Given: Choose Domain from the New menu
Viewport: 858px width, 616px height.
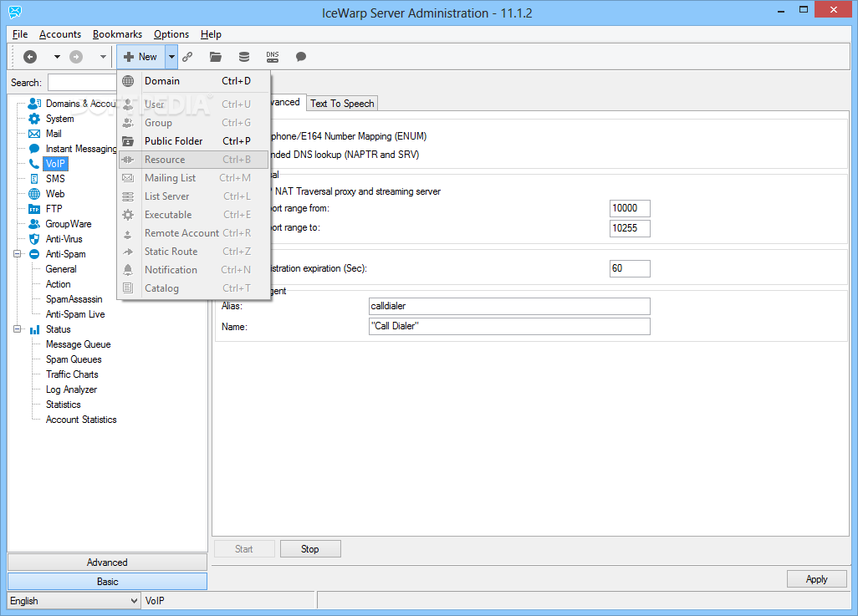Looking at the screenshot, I should pyautogui.click(x=194, y=81).
